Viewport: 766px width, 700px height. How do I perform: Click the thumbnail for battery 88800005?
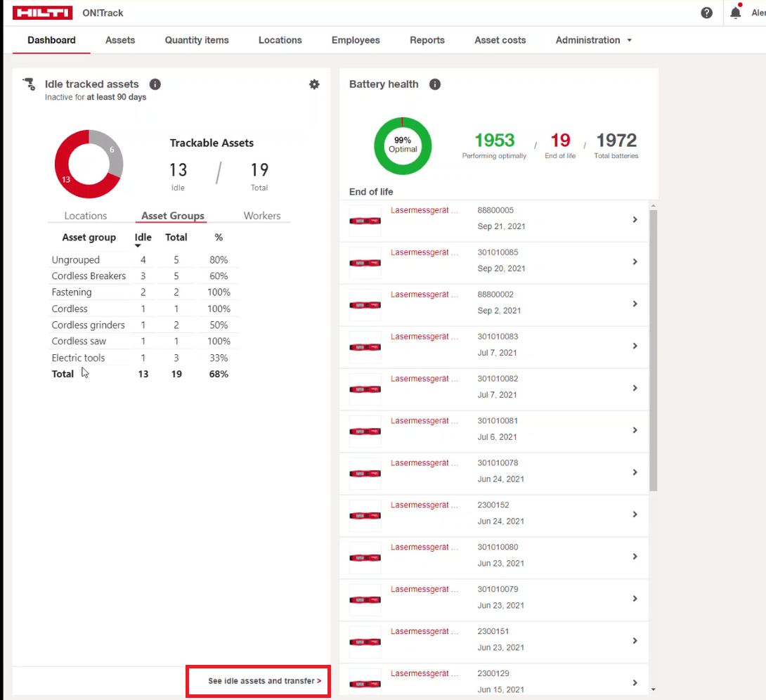tap(365, 221)
